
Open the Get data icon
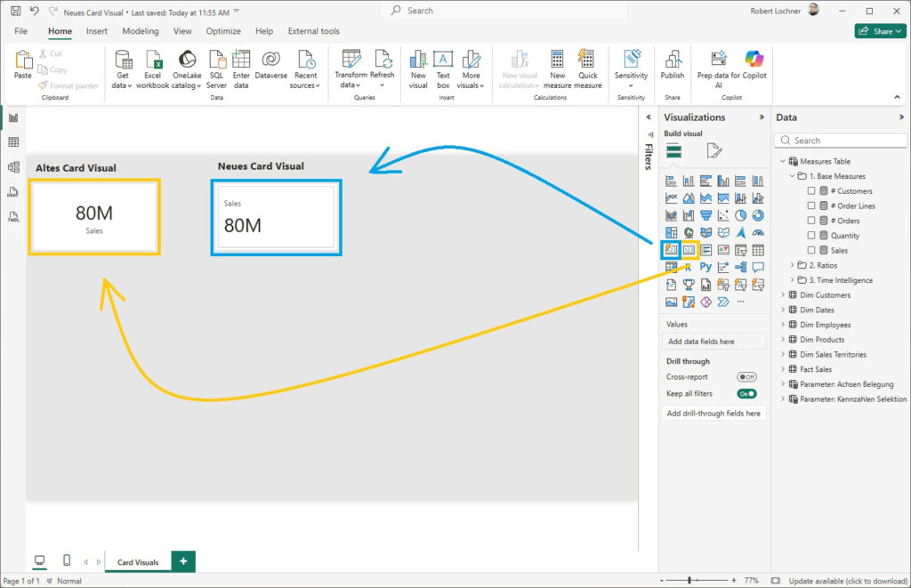(123, 60)
